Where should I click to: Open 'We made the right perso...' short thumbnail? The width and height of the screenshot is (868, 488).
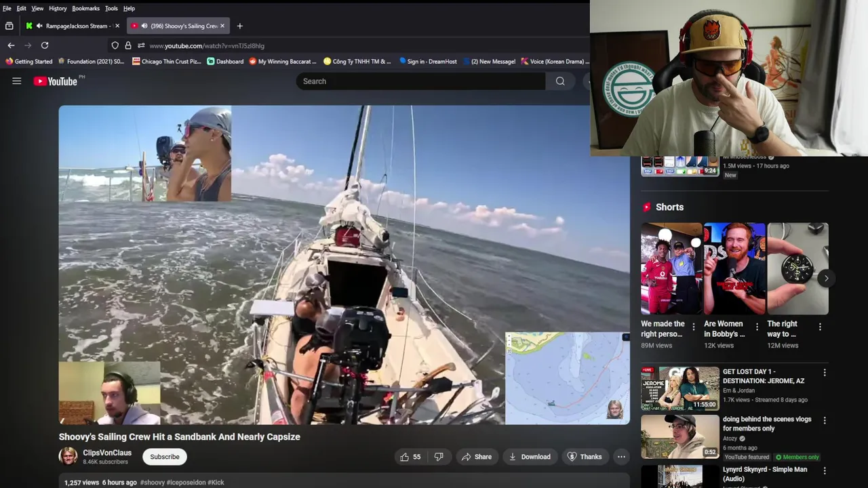tap(671, 268)
